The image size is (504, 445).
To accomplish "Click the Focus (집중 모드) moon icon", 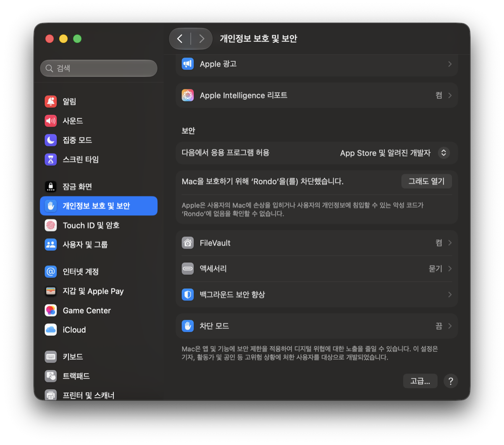I will tap(51, 140).
